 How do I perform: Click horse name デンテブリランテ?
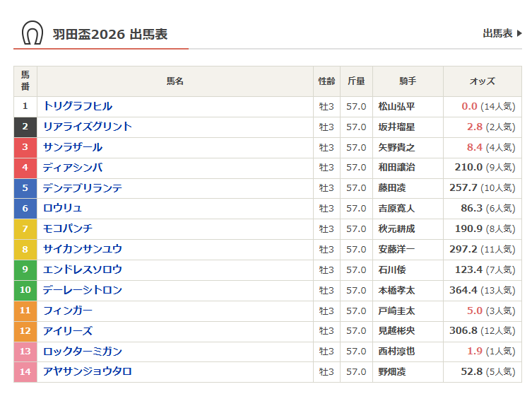click(x=83, y=188)
